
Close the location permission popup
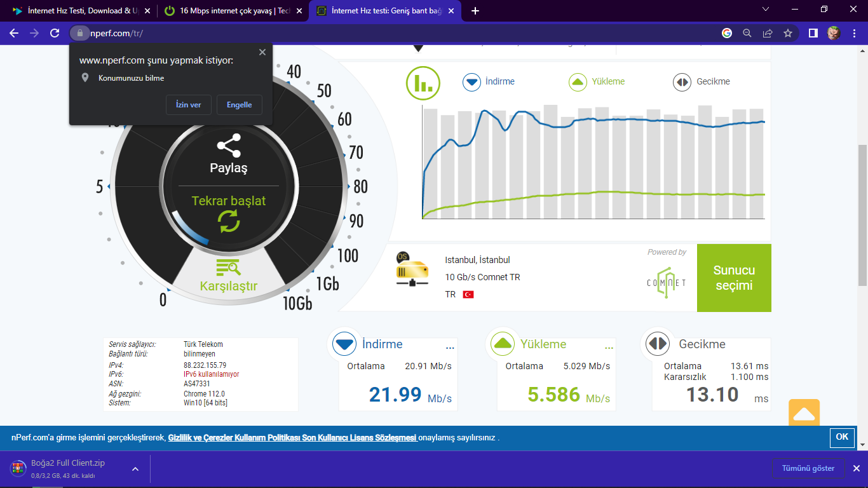262,52
